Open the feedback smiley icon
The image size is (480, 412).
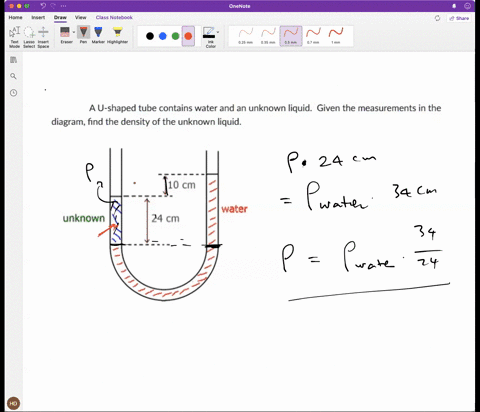point(468,6)
